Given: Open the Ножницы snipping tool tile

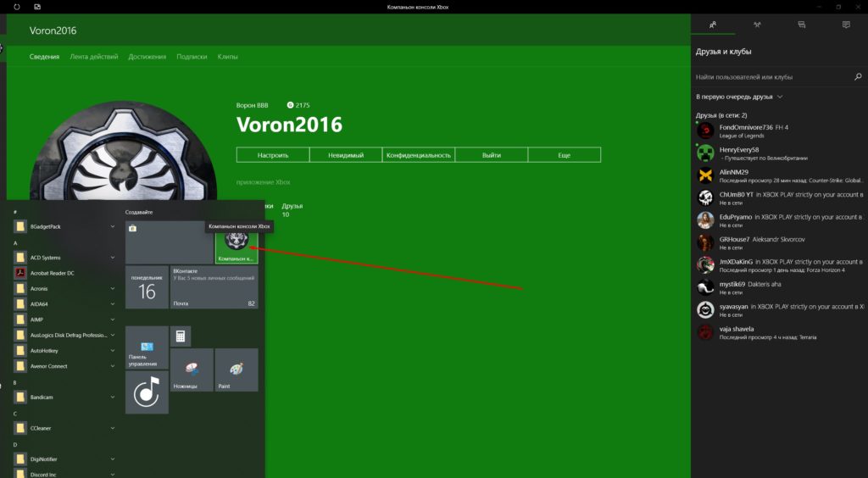Looking at the screenshot, I should pos(192,370).
